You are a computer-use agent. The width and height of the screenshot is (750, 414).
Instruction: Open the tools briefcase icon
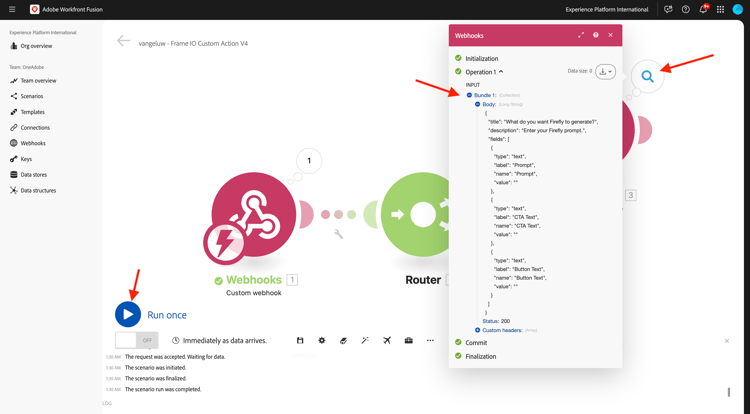pyautogui.click(x=408, y=340)
